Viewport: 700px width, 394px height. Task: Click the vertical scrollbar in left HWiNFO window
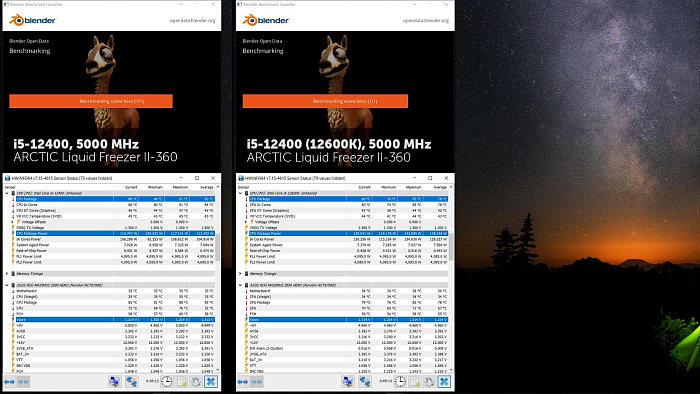pyautogui.click(x=218, y=279)
